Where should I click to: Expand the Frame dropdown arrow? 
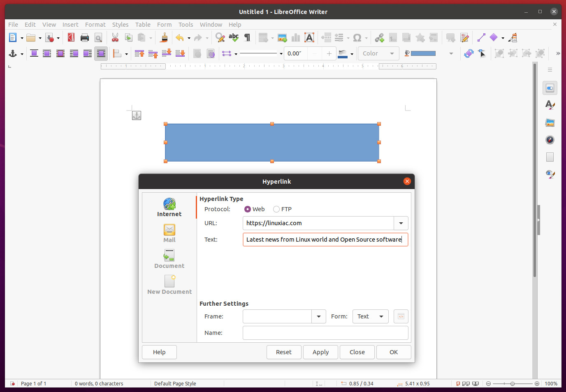click(x=319, y=316)
